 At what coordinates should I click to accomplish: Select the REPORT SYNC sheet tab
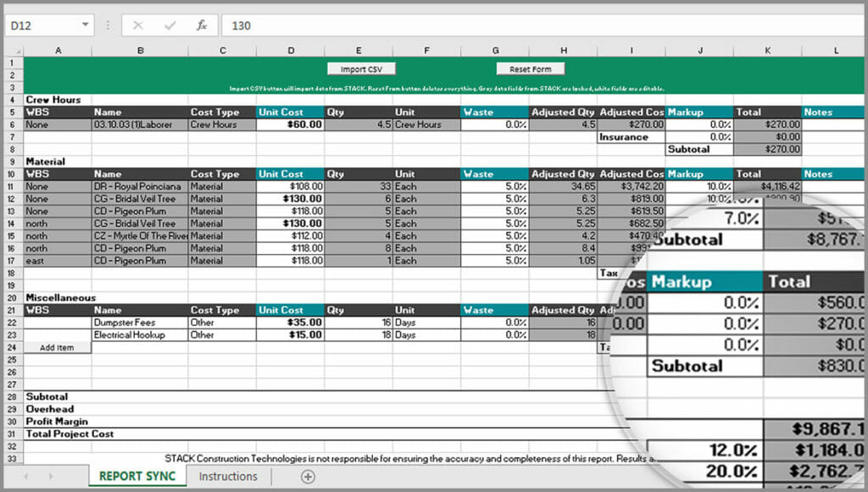coord(136,477)
